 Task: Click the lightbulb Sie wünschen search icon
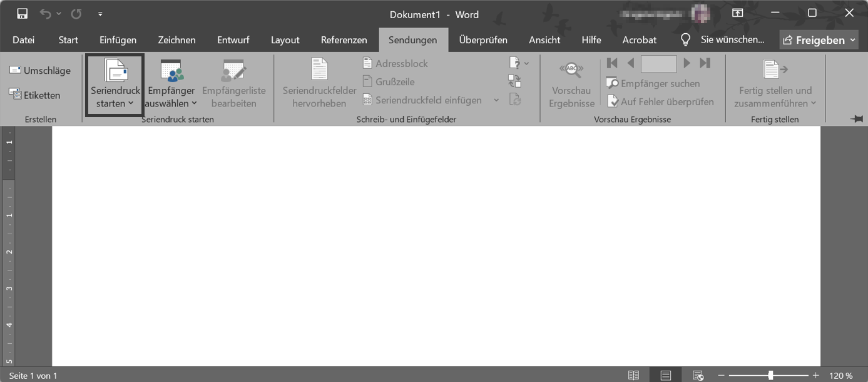(685, 39)
